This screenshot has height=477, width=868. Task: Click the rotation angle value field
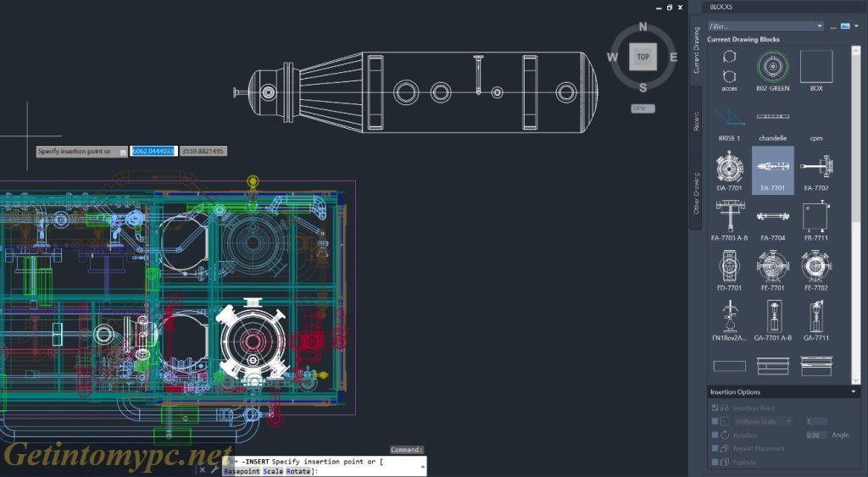(x=816, y=435)
